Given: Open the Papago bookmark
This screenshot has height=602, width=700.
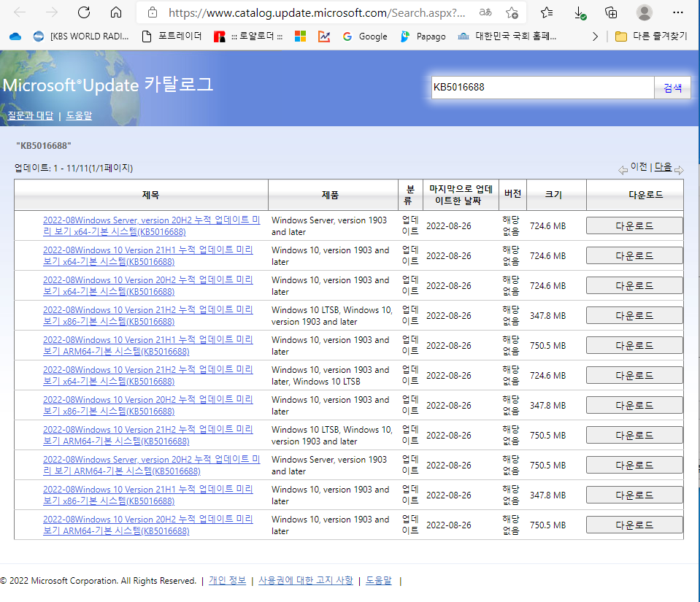Looking at the screenshot, I should point(423,36).
